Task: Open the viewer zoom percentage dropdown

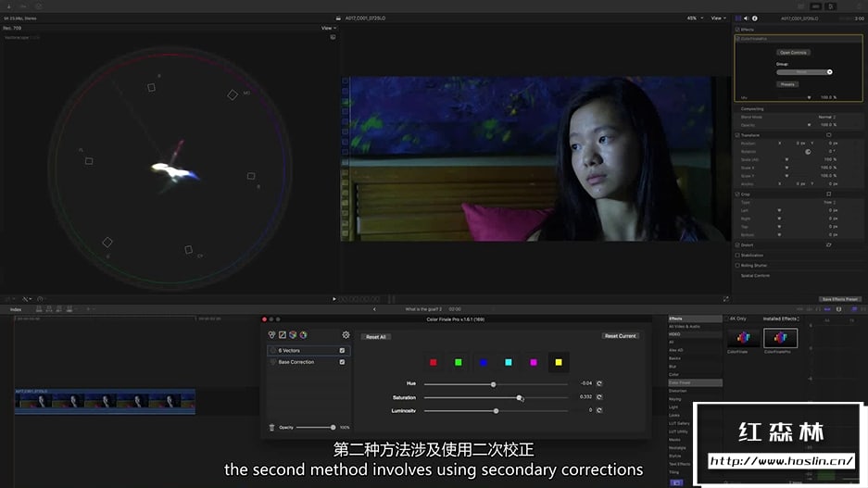Action: point(696,19)
